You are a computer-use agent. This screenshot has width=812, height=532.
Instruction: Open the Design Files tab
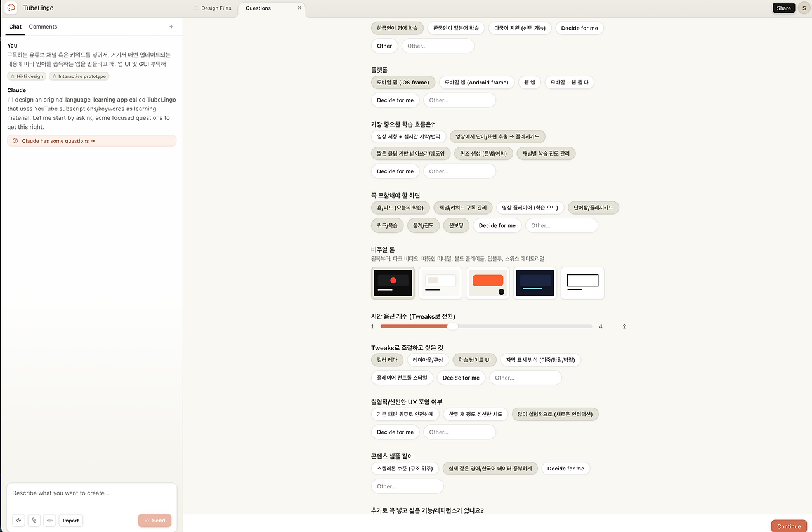pyautogui.click(x=213, y=8)
